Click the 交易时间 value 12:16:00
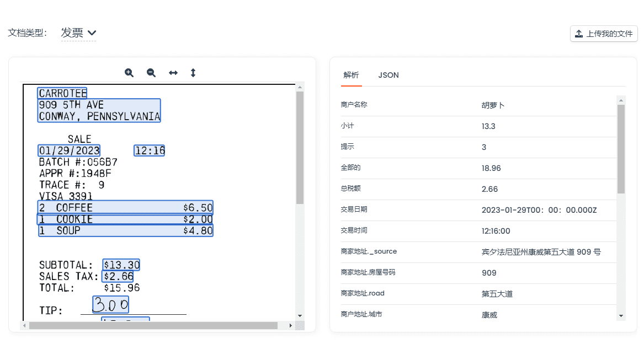 [x=496, y=231]
